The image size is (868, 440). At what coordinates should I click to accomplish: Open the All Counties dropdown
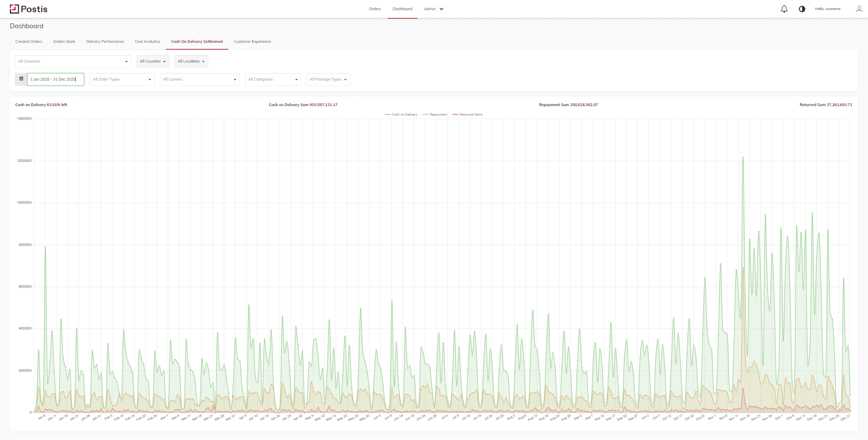152,61
